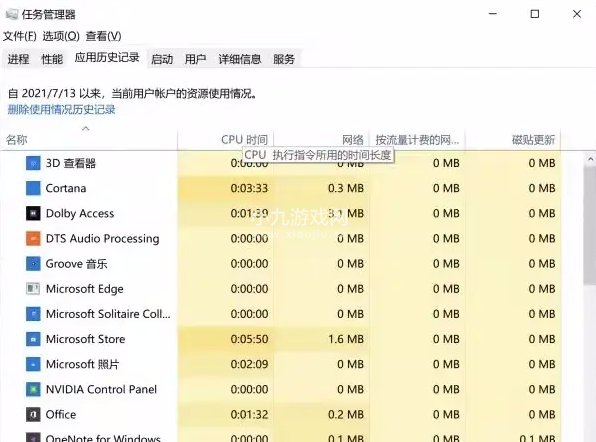Screen dimensions: 596x442
Task: Click the Office app icon
Action: (33, 414)
